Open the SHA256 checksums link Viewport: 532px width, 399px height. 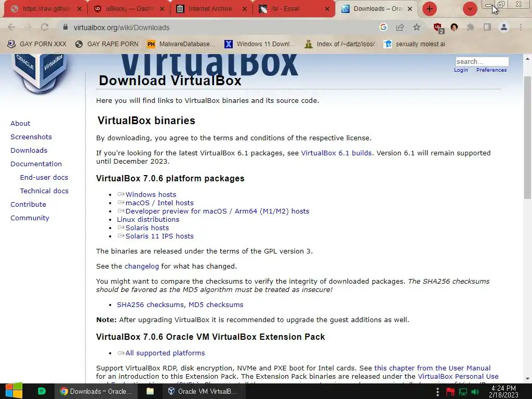pos(150,304)
